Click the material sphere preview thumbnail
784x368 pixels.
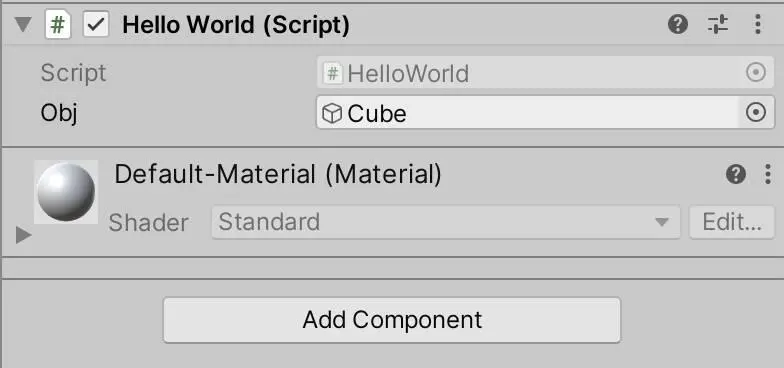click(x=66, y=192)
